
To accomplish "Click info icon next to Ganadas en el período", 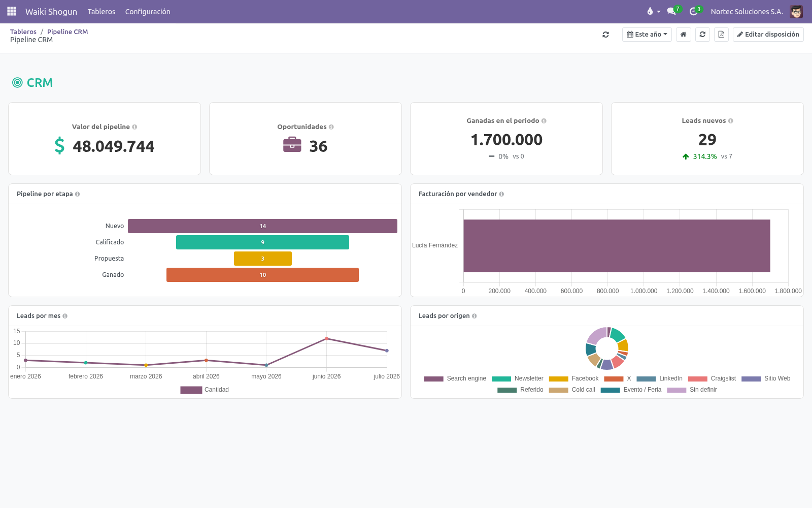I will pyautogui.click(x=544, y=121).
